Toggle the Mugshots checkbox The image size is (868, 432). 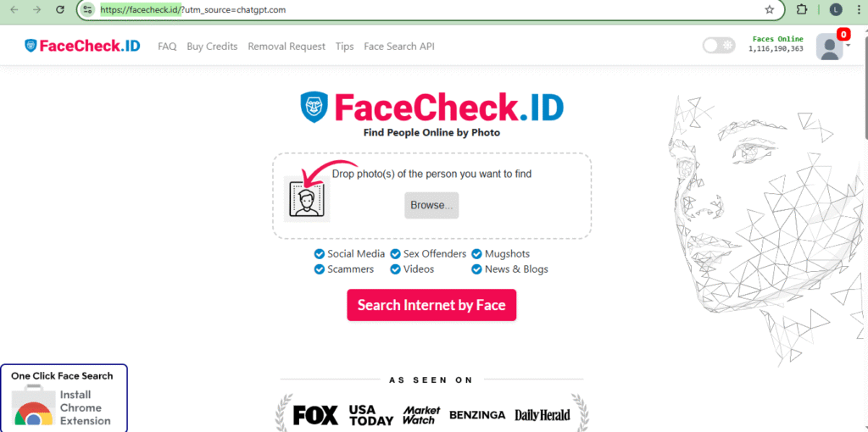[x=476, y=254]
